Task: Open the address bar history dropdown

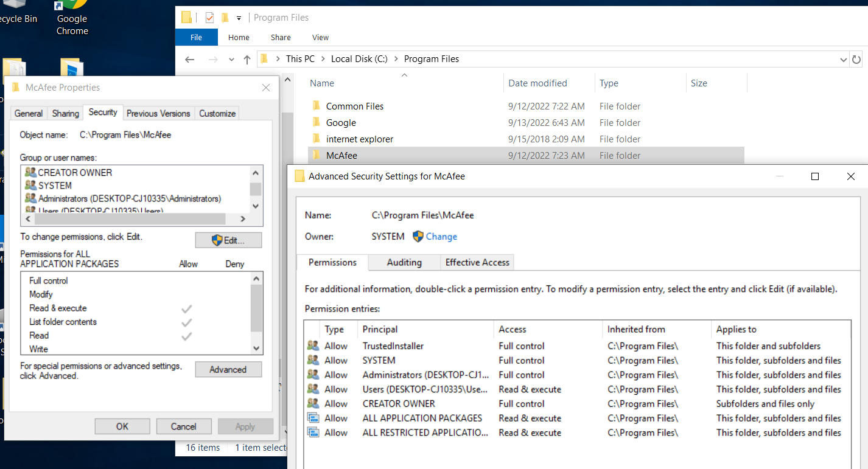Action: (843, 59)
